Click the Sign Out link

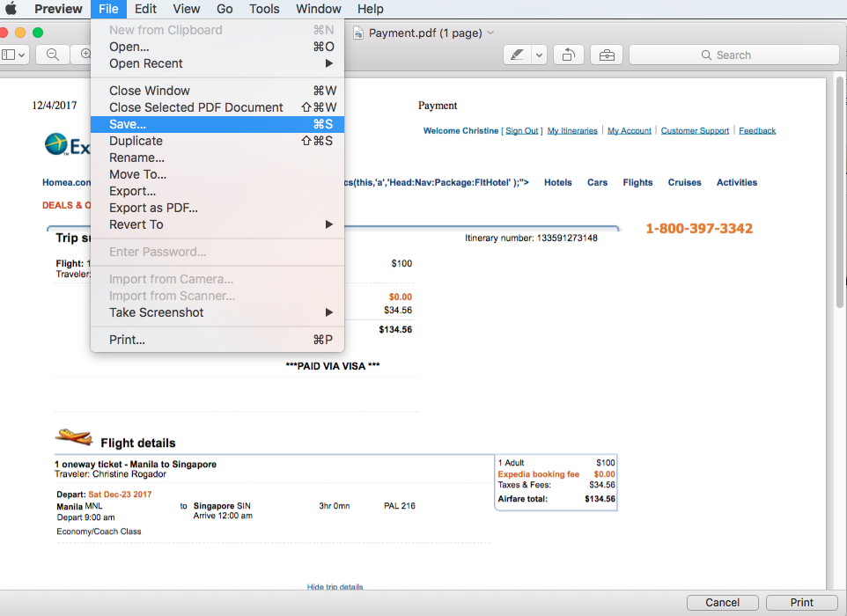[x=522, y=130]
